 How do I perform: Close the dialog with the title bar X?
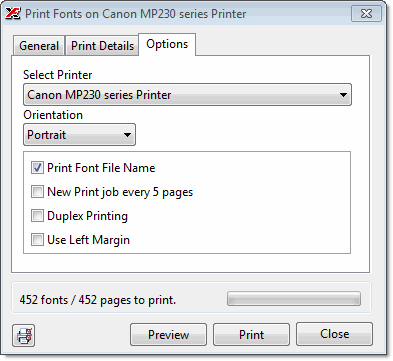[x=366, y=14]
